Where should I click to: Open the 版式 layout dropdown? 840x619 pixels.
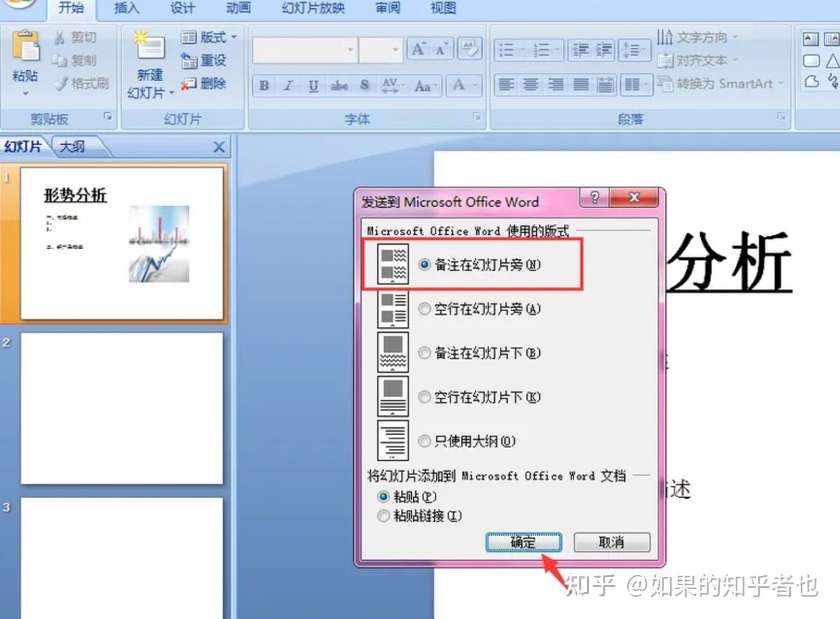pyautogui.click(x=210, y=37)
